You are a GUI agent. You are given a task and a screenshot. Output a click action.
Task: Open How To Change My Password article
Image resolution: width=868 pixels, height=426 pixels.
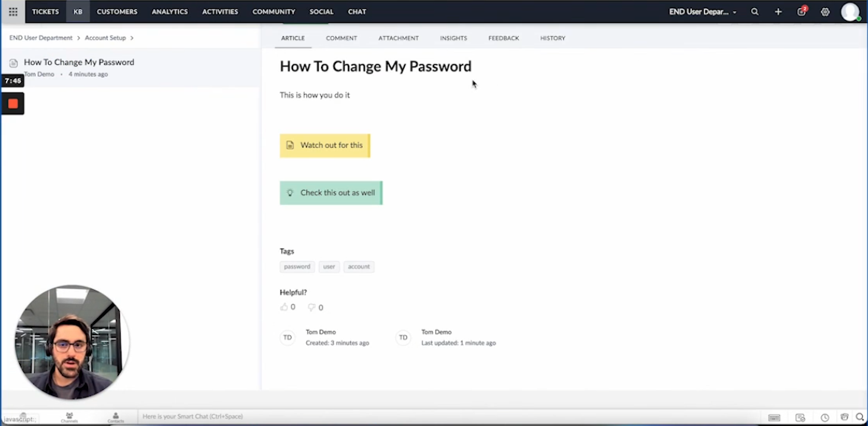point(78,63)
